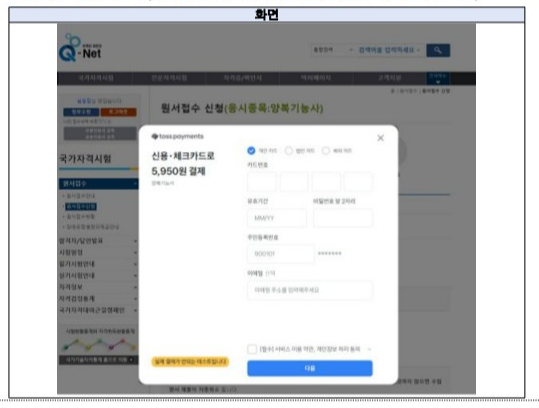Click the third card number box
The height and width of the screenshot is (408, 539).
(326, 182)
